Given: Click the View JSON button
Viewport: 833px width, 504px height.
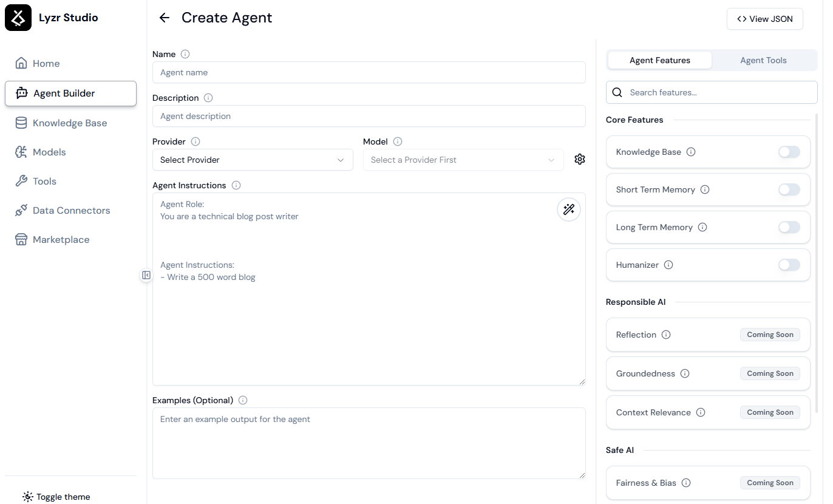Looking at the screenshot, I should (764, 18).
